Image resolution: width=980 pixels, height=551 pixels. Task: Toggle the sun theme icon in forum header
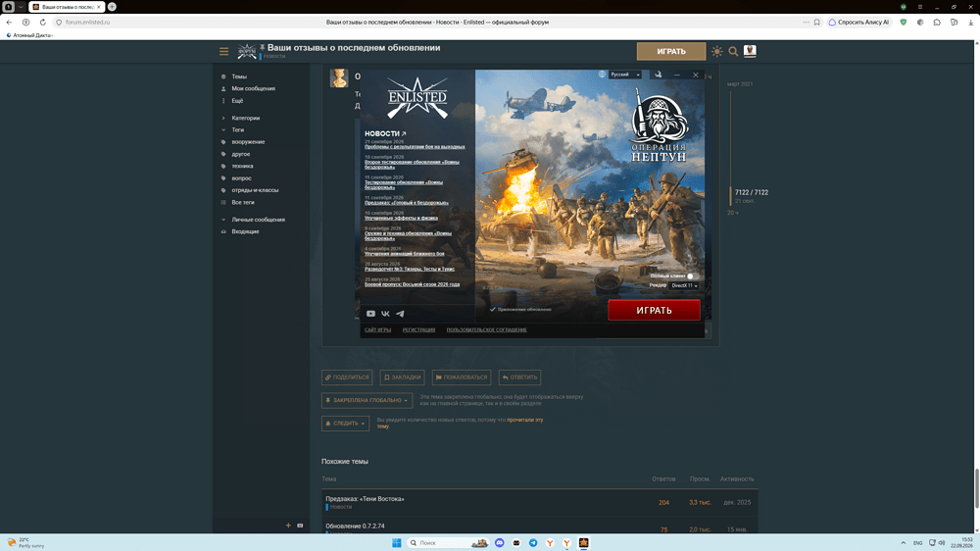point(717,51)
